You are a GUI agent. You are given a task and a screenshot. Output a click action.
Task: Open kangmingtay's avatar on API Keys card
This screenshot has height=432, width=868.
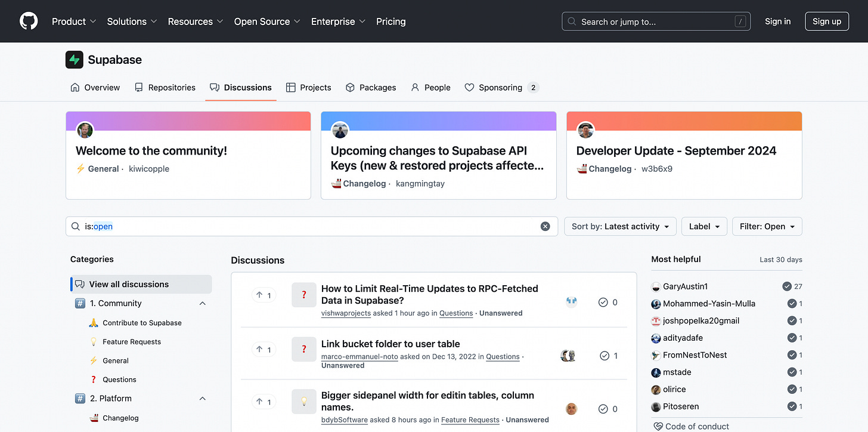tap(340, 130)
